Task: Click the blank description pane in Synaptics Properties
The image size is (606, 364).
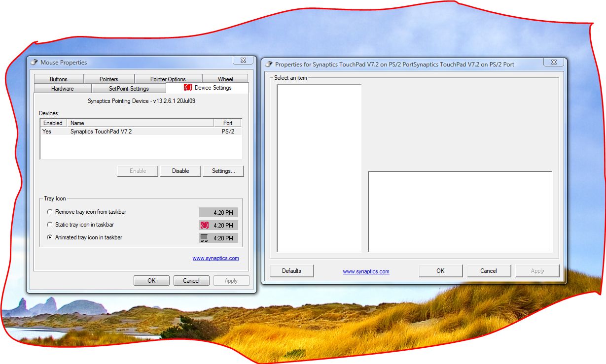Action: tap(460, 212)
